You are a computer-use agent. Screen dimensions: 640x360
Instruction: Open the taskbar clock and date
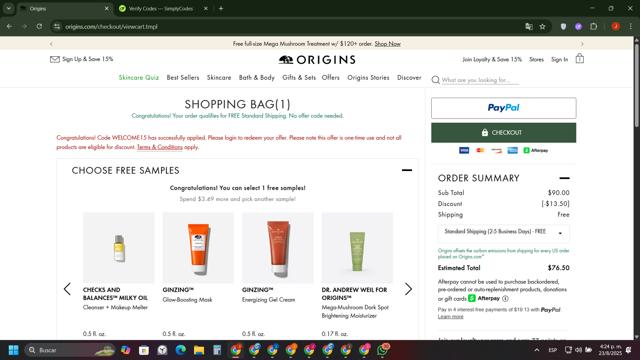(x=611, y=350)
